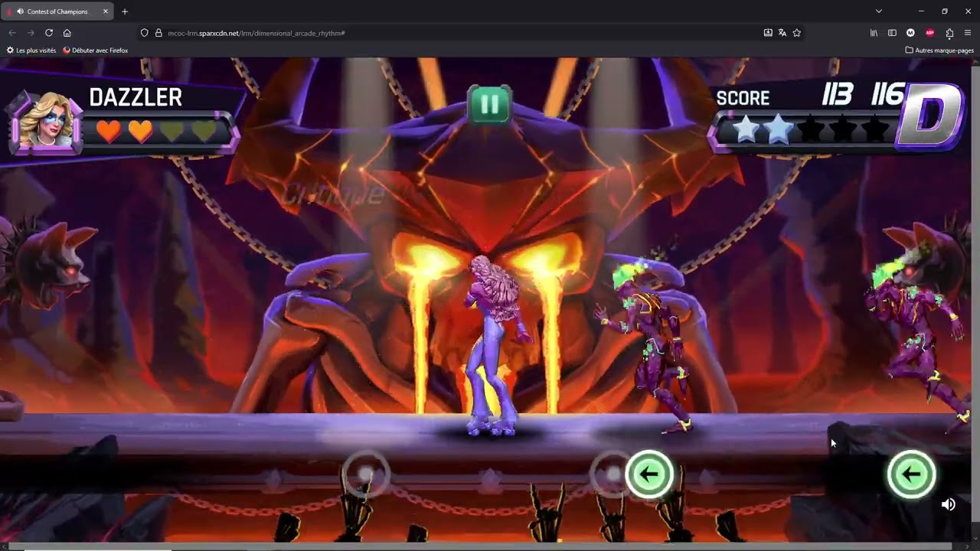Focus the URL address bar

(459, 33)
